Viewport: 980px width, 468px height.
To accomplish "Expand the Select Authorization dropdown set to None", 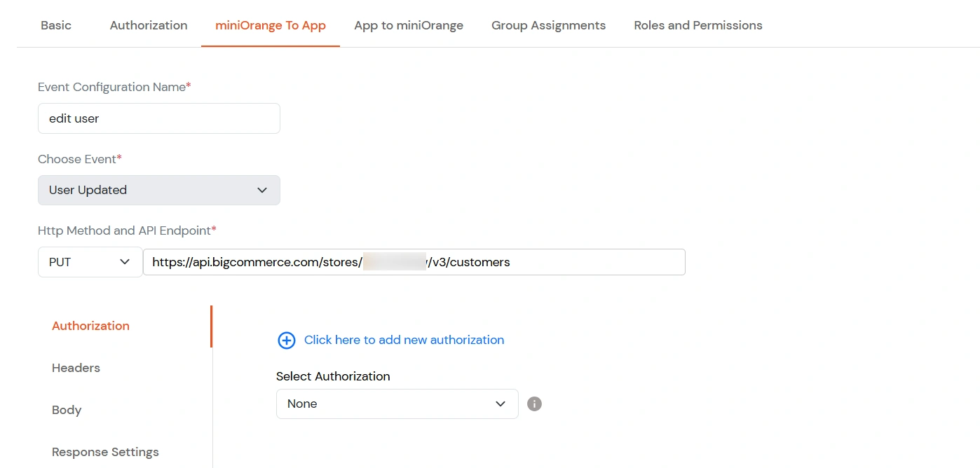I will point(397,404).
